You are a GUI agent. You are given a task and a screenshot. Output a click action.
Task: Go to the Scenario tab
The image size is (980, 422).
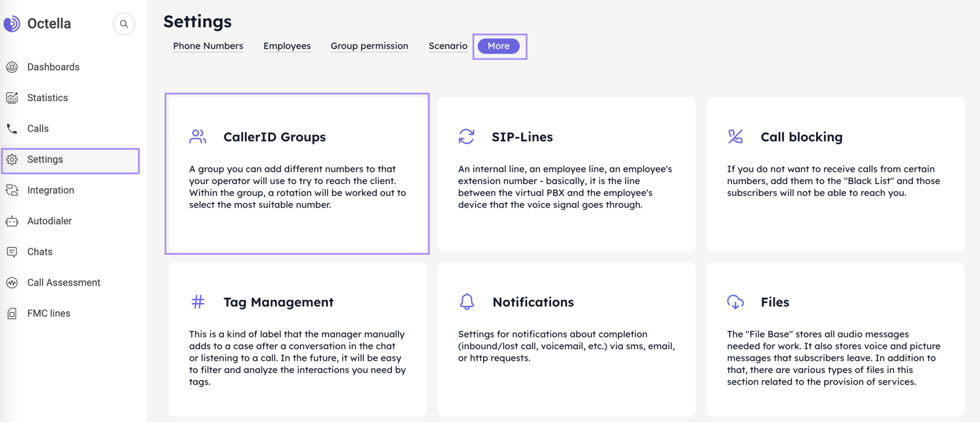point(447,46)
